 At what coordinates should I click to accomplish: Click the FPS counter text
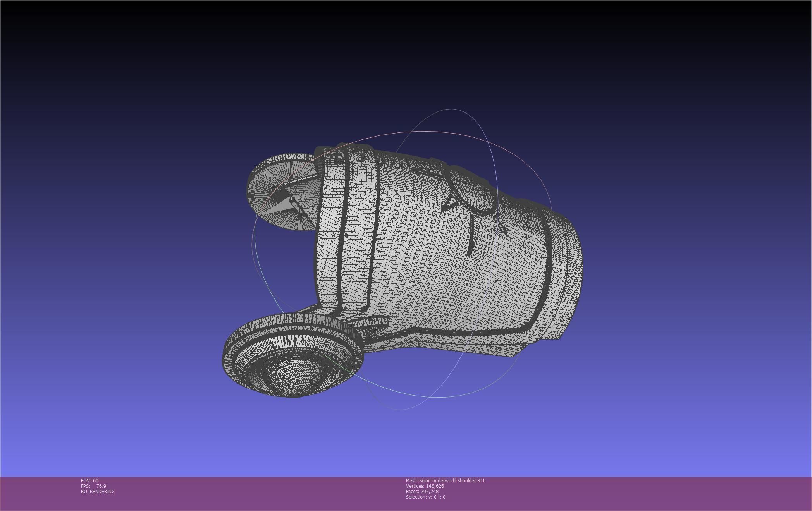coord(93,486)
